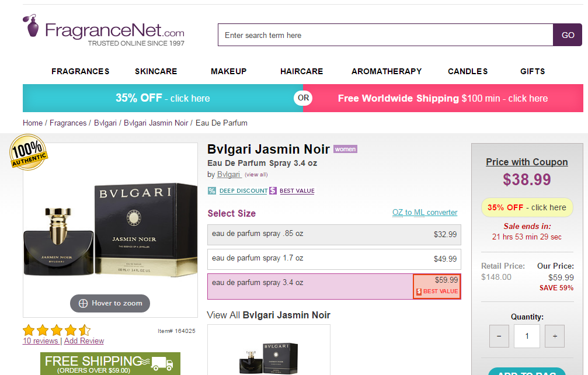Viewport: 588px width, 375px height.
Task: Click the women tag badge
Action: point(345,149)
